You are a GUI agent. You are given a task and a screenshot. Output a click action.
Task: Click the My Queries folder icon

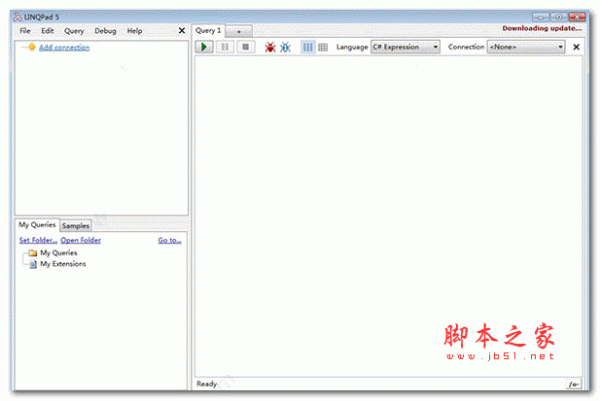[x=33, y=253]
